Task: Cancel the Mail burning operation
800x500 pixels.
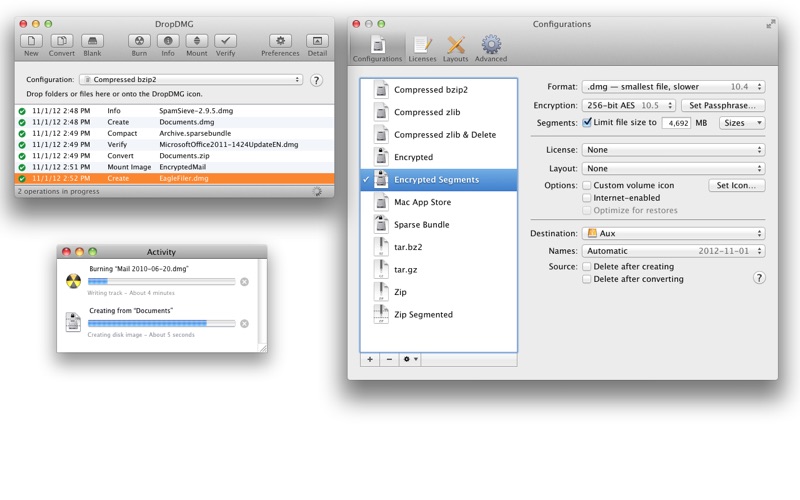Action: tap(244, 282)
